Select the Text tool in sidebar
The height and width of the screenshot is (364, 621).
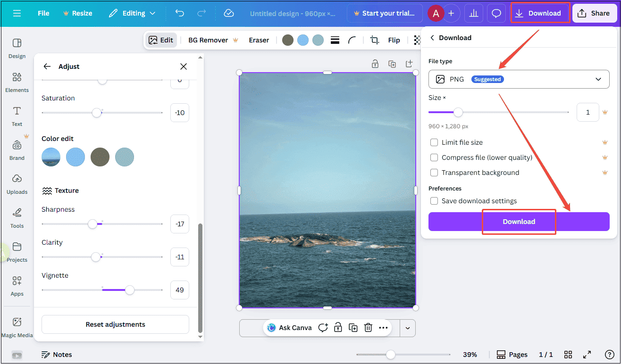17,115
